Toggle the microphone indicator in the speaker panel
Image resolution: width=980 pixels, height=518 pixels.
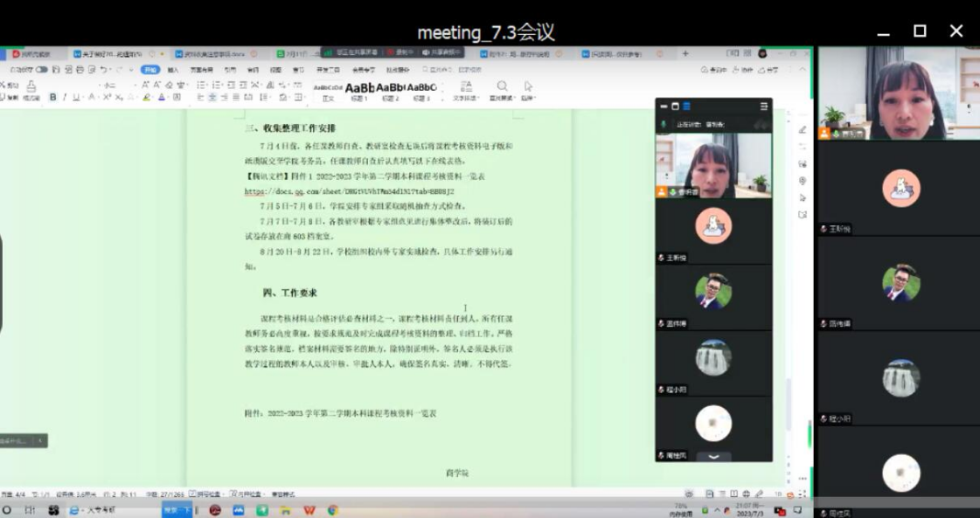point(664,125)
